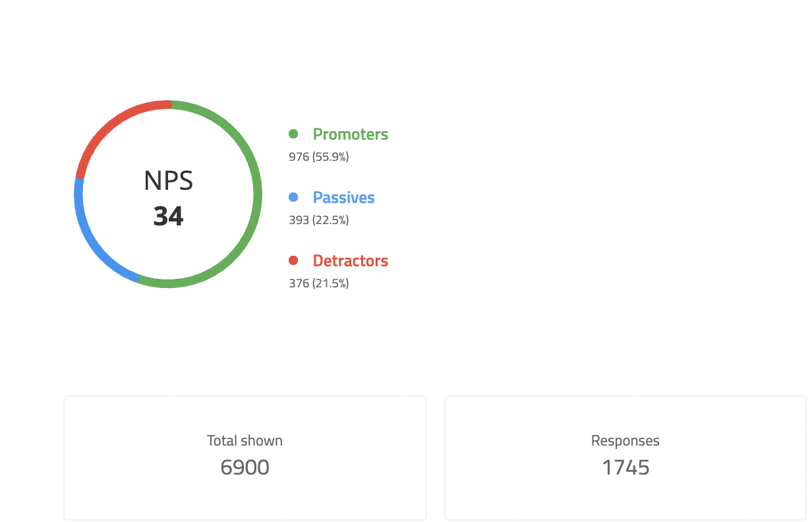Select the Detractors legend label

pyautogui.click(x=350, y=261)
